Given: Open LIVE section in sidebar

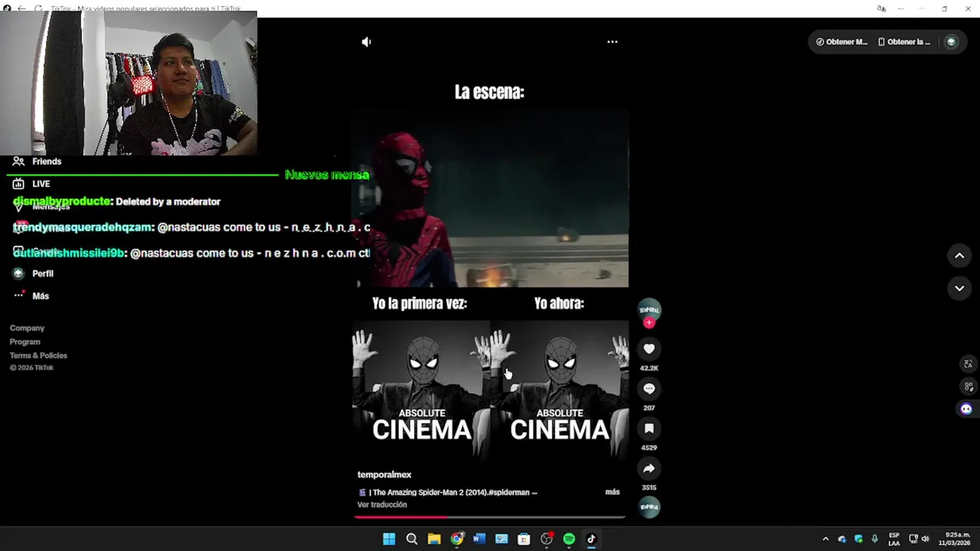Looking at the screenshot, I should coord(31,184).
